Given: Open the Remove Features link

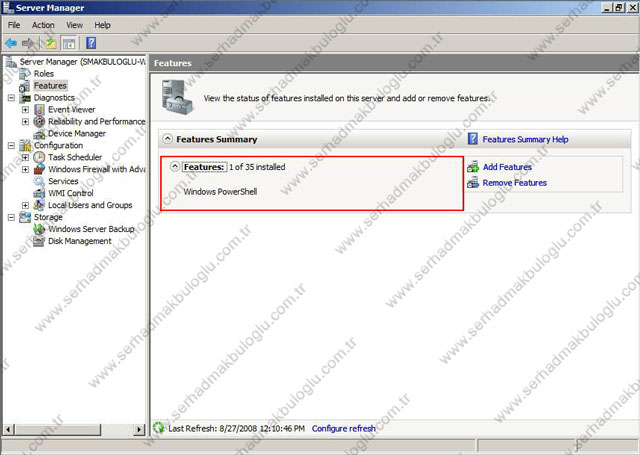Looking at the screenshot, I should [x=514, y=183].
